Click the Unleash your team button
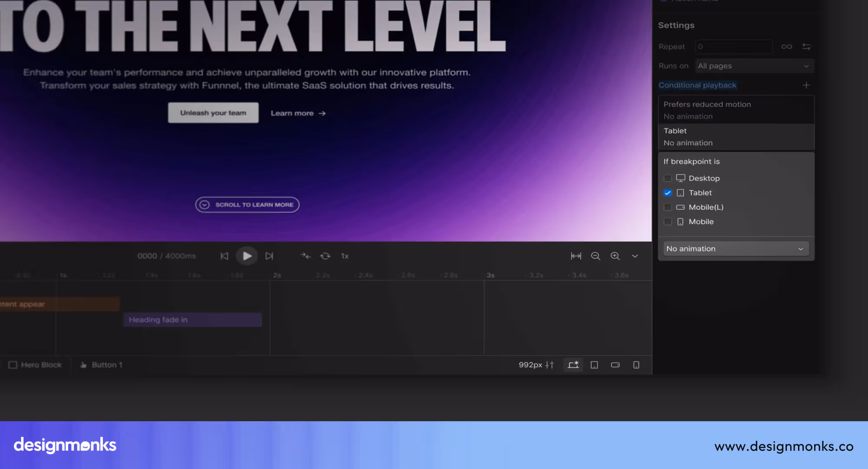The width and height of the screenshot is (868, 469). (213, 113)
